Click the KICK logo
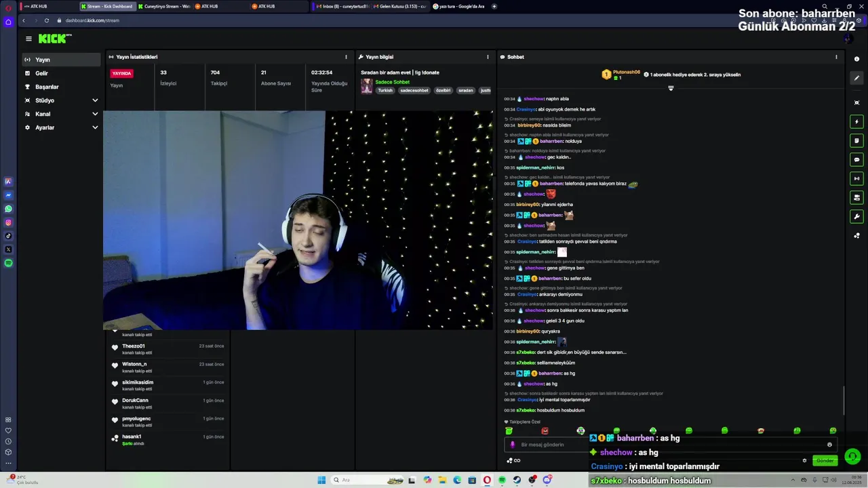868x488 pixels. [x=54, y=39]
